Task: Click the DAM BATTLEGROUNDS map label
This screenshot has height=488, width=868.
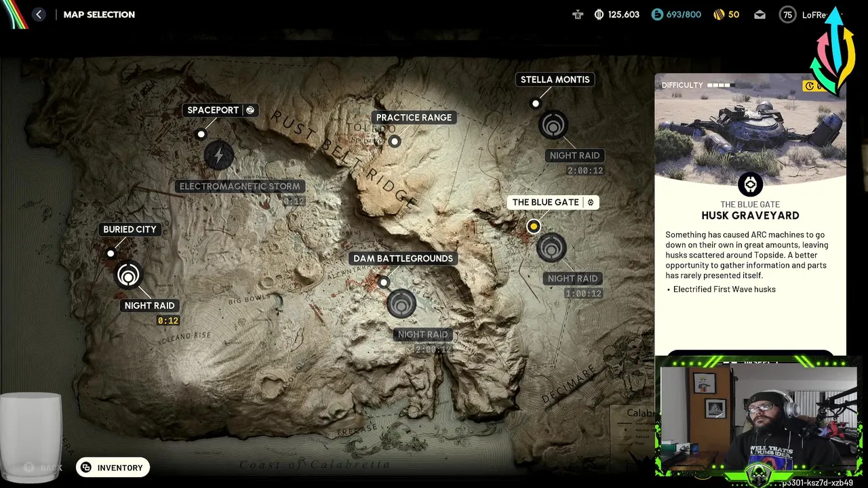Action: tap(403, 258)
